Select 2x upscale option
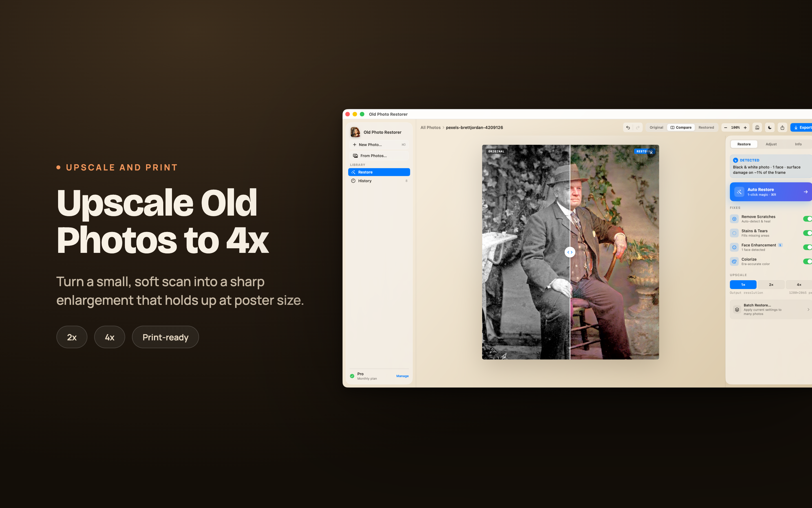The height and width of the screenshot is (508, 812). click(x=771, y=284)
